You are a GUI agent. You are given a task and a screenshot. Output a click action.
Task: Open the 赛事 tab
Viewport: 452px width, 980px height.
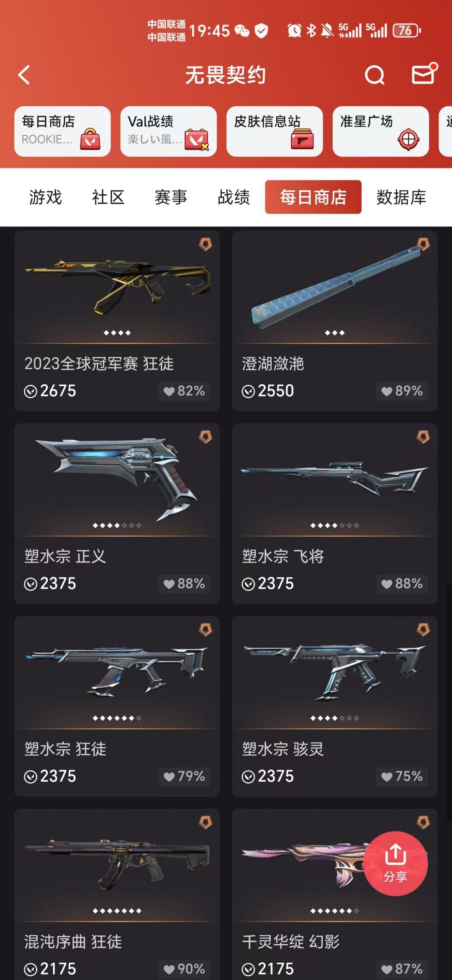tap(171, 197)
